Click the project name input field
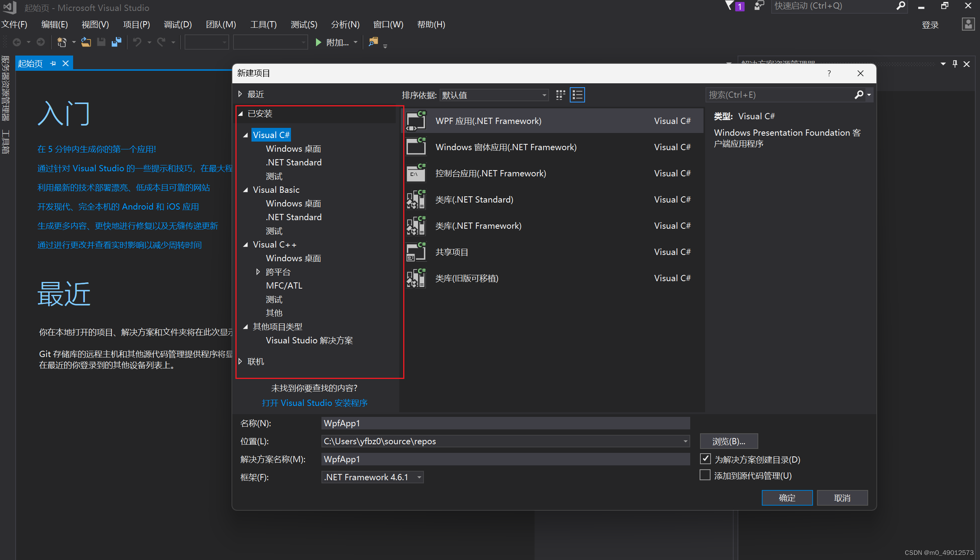Viewport: 980px width, 560px height. pos(505,423)
